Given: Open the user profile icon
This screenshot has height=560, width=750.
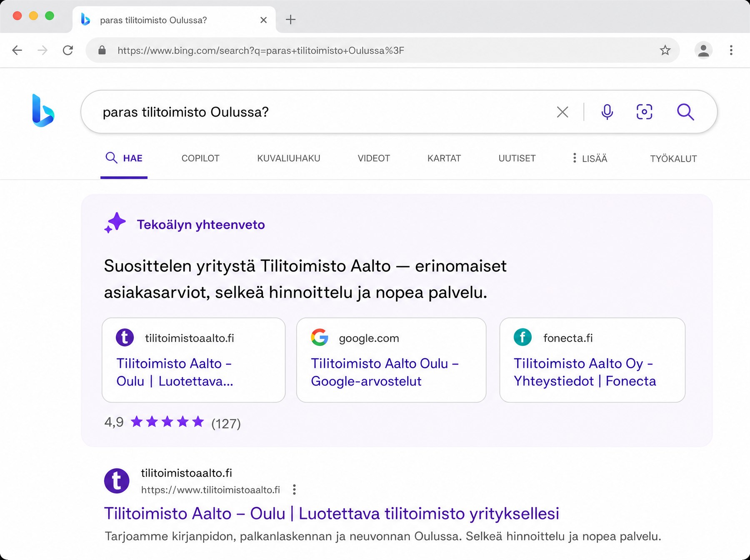Looking at the screenshot, I should click(x=703, y=50).
